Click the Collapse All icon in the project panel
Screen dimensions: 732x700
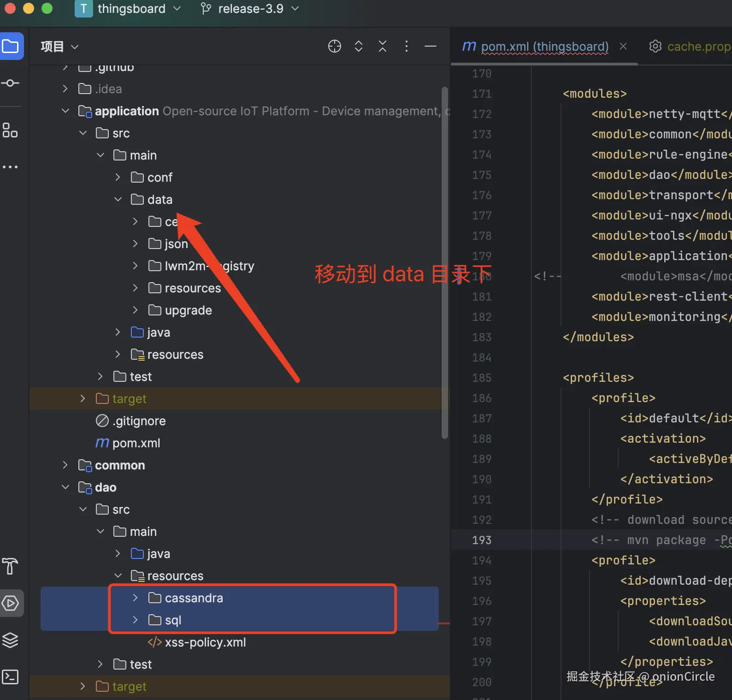point(383,46)
